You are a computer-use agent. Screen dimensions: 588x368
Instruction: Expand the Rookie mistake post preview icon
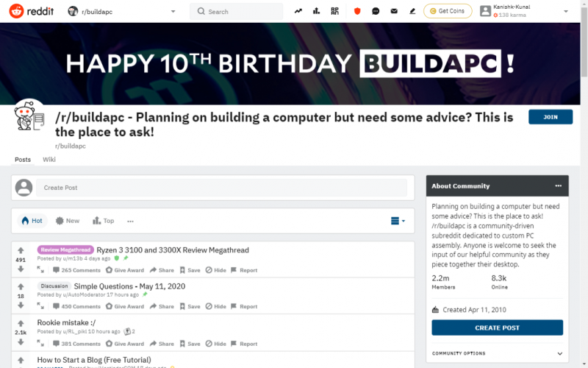click(43, 344)
